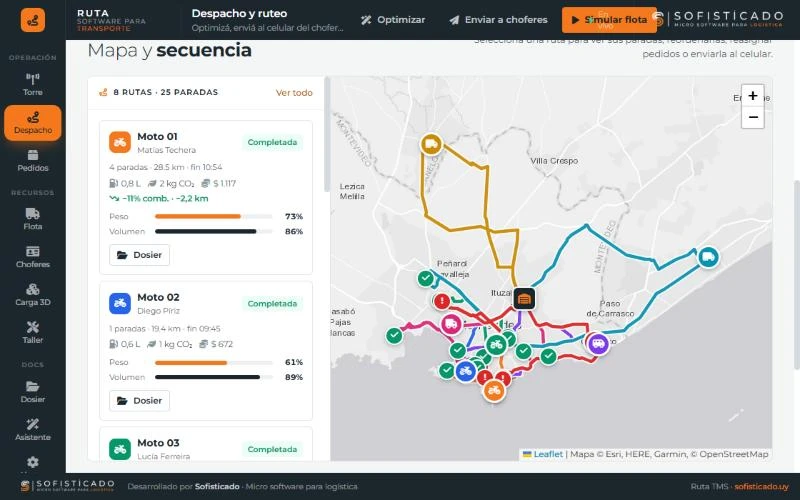Open Dosier for Moto 02
The image size is (800, 500).
click(x=139, y=401)
